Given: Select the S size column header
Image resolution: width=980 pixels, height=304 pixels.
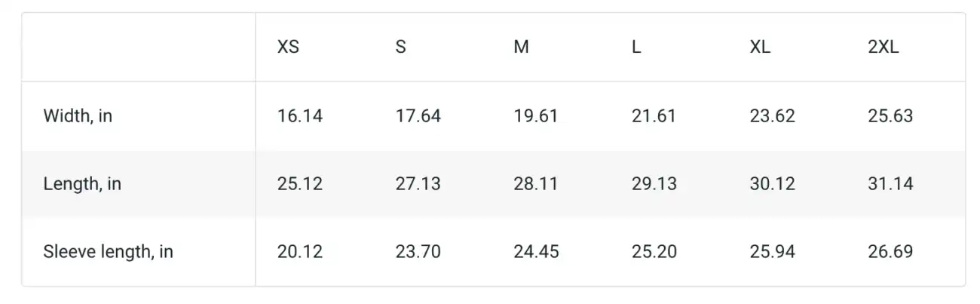Looking at the screenshot, I should pyautogui.click(x=400, y=47).
